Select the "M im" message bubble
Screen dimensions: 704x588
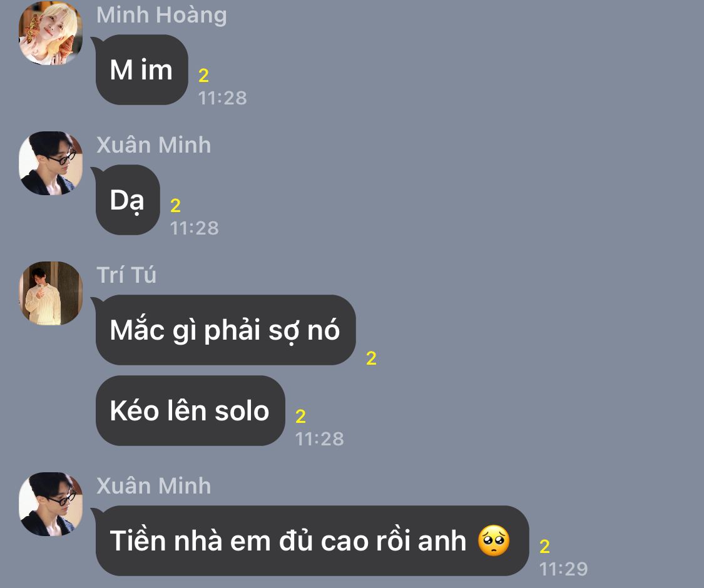(x=141, y=69)
